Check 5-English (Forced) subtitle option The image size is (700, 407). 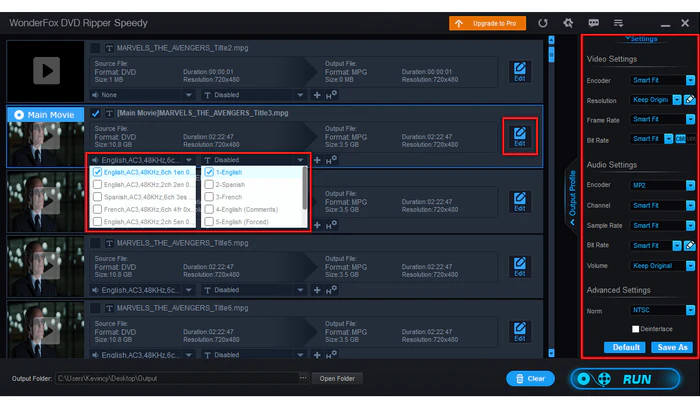click(x=209, y=222)
